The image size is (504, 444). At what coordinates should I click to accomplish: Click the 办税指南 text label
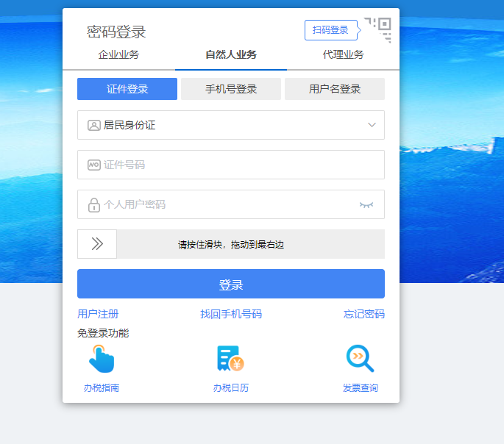(102, 388)
